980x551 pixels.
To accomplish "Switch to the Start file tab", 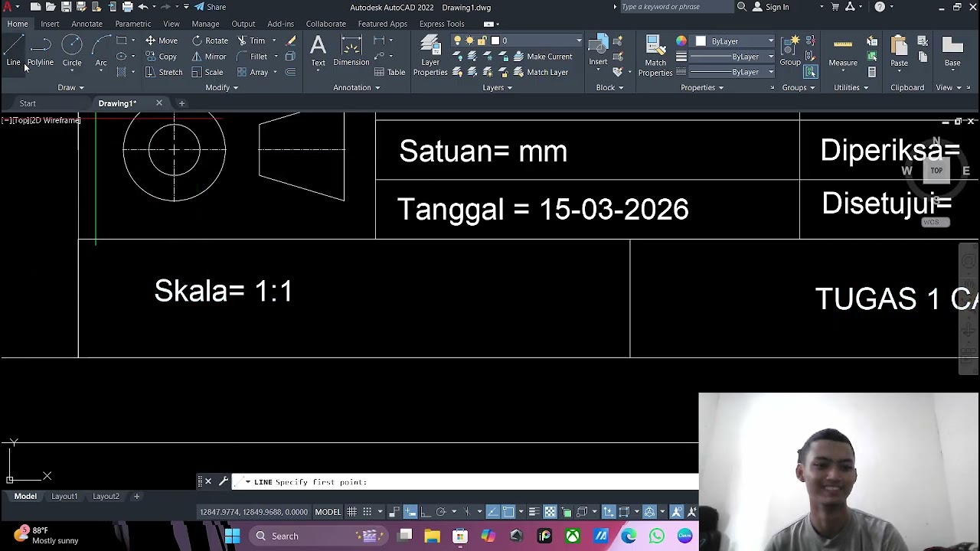I will point(28,103).
